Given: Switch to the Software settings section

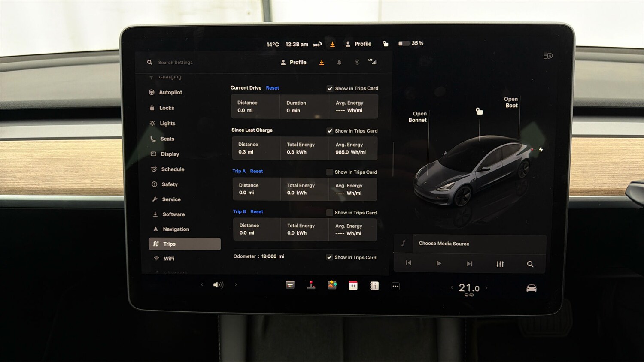Looking at the screenshot, I should [x=173, y=214].
